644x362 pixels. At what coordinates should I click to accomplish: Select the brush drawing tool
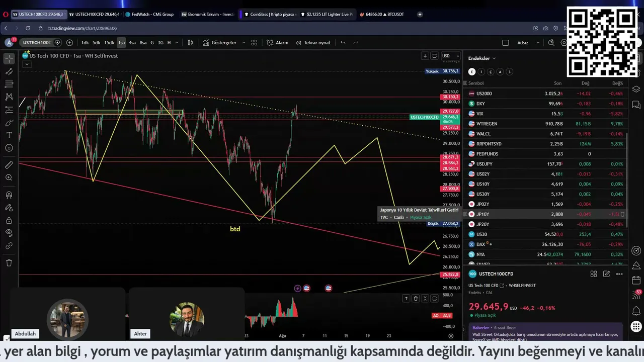pos(9,123)
